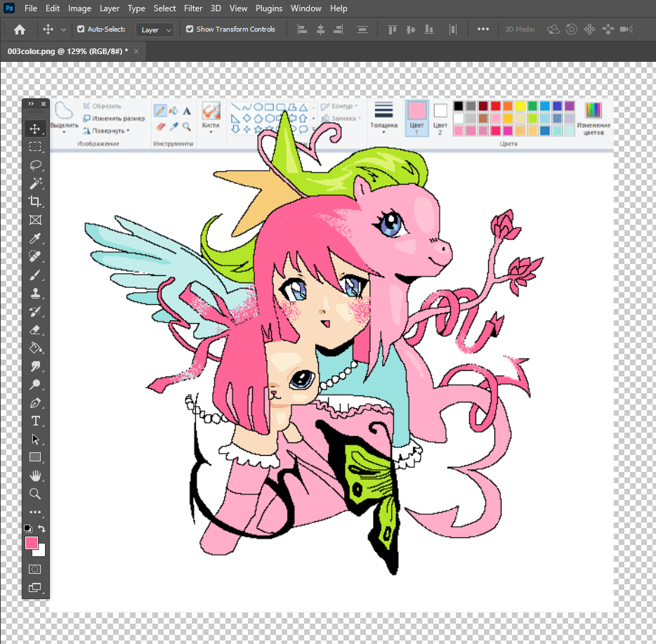Screen dimensions: 656x644
Task: Select the Path Selection tool
Action: click(x=35, y=439)
